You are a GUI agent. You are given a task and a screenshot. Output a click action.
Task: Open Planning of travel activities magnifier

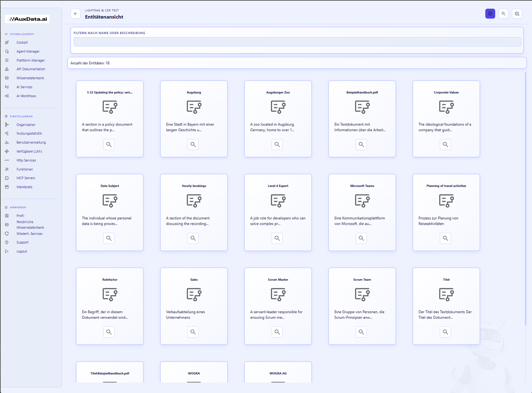[446, 238]
